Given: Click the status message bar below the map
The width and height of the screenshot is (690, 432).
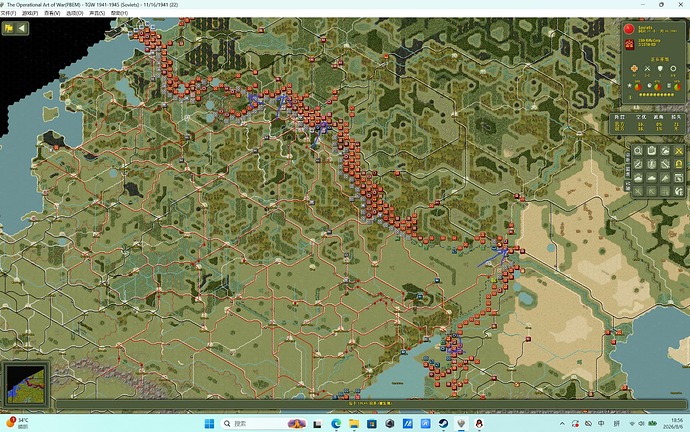Looking at the screenshot, I should click(371, 403).
